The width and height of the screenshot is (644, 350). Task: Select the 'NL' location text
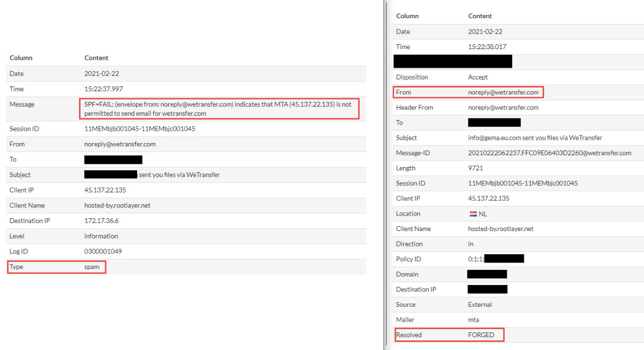pyautogui.click(x=483, y=214)
